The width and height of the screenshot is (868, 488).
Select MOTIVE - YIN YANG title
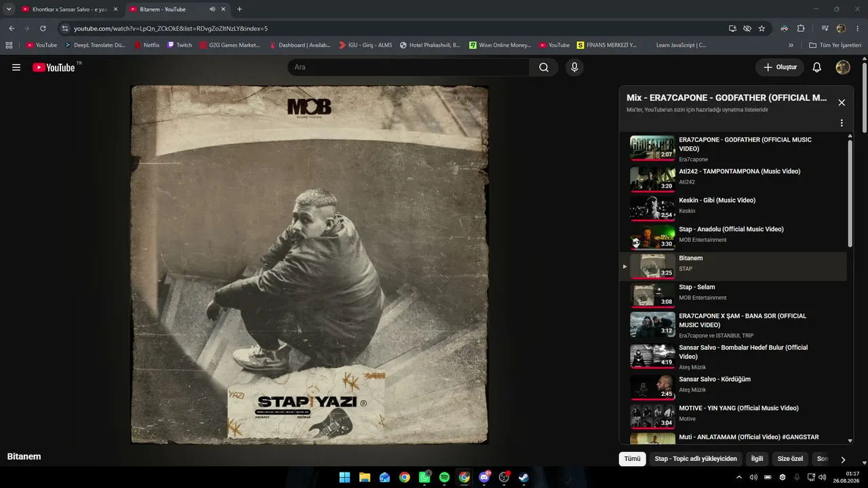(738, 408)
